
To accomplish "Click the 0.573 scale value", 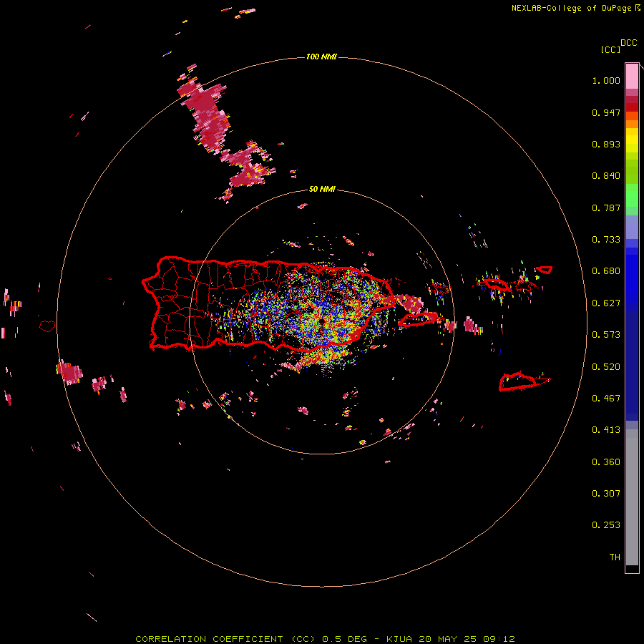I will click(606, 335).
